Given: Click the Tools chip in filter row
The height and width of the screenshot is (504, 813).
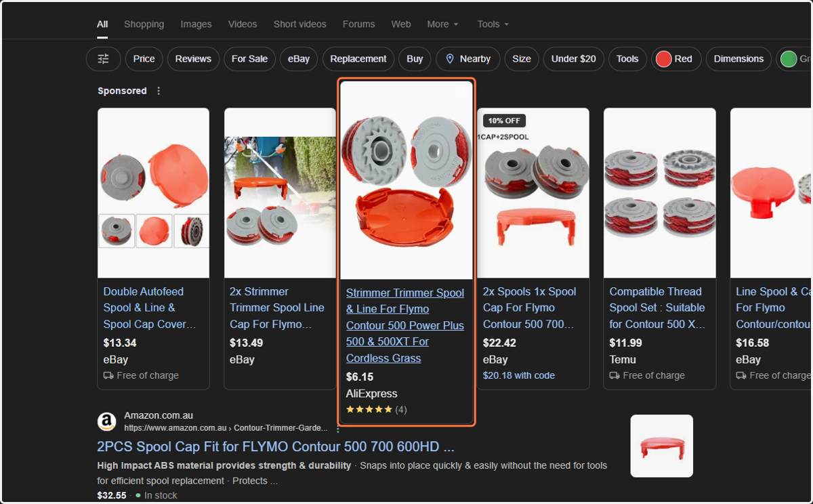Looking at the screenshot, I should (627, 59).
